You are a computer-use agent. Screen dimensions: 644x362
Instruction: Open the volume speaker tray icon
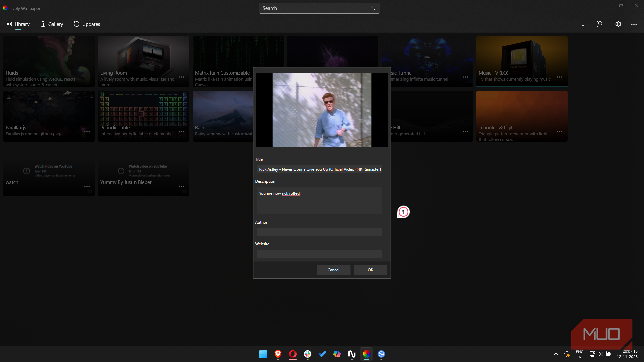point(600,354)
